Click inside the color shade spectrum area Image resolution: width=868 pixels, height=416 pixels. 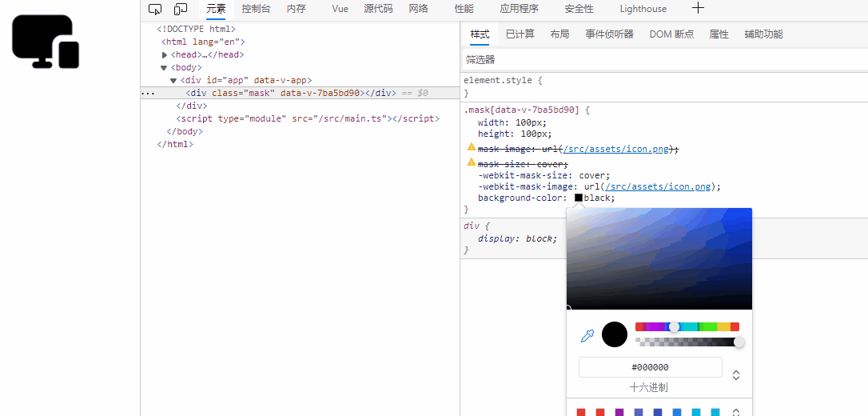pos(659,258)
